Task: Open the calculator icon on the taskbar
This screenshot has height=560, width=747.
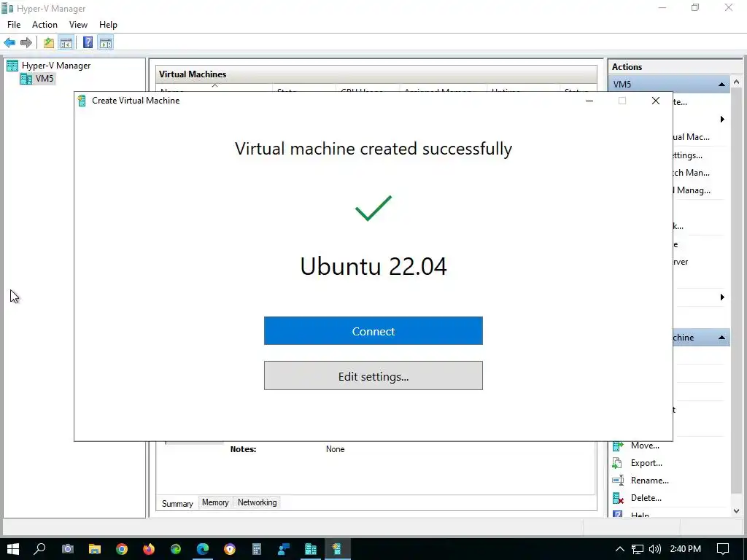Action: (257, 549)
